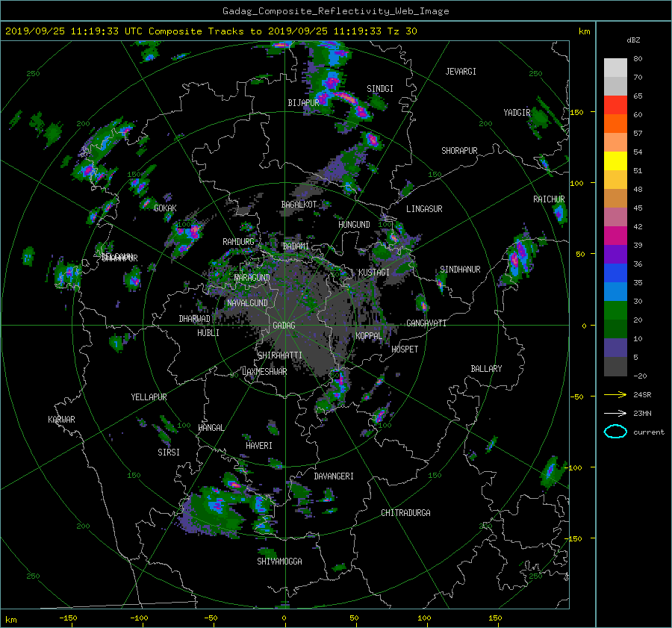Screen dimensions: 672x628
Task: Select the BADAMI label
Action: (x=296, y=246)
